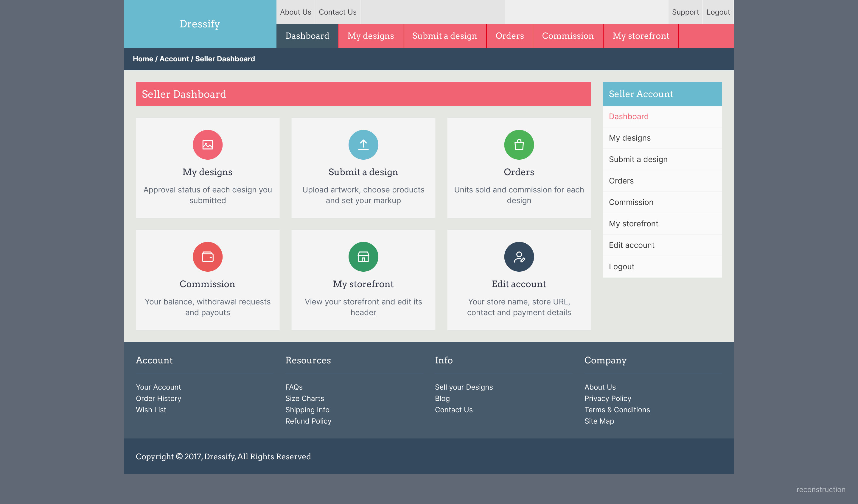Open the Submit a design card title

tap(363, 172)
